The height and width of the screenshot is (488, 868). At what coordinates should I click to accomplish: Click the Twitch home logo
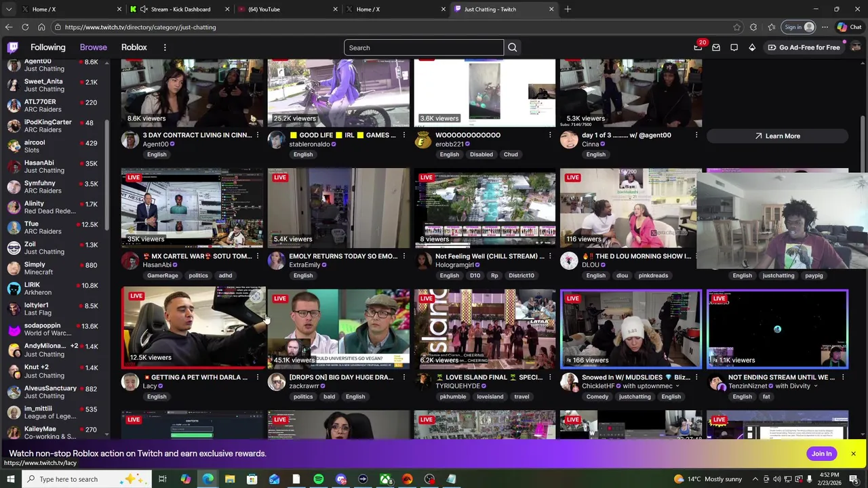[13, 47]
